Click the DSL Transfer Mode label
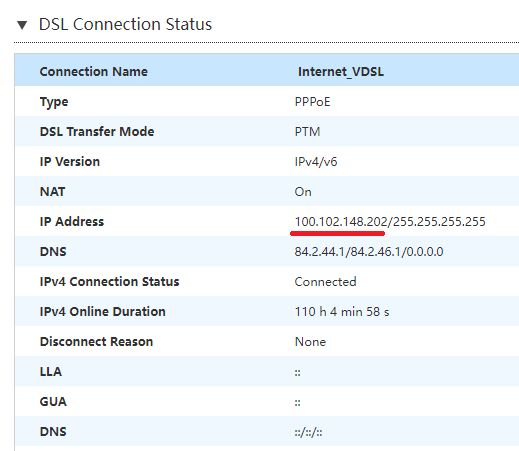The image size is (519, 451). (97, 132)
